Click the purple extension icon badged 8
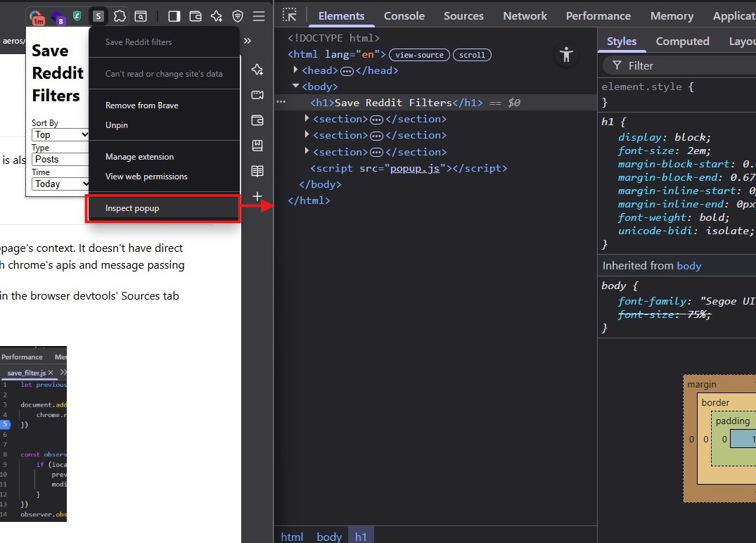 pyautogui.click(x=57, y=18)
